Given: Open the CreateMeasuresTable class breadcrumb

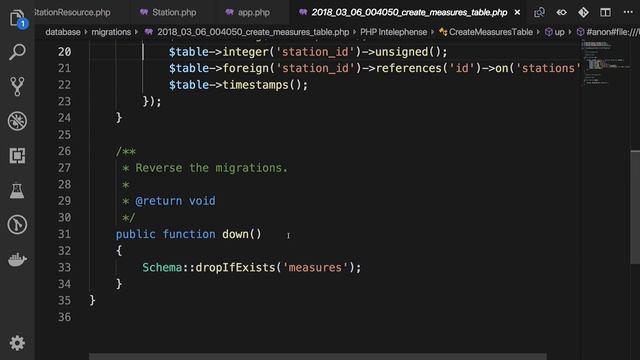Looking at the screenshot, I should [486, 32].
